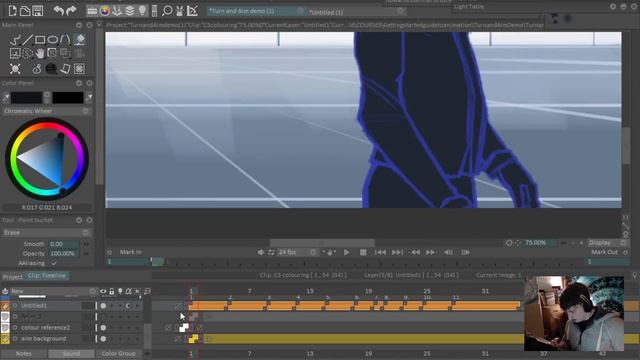
Task: Select the rectangle shape tool
Action: tap(40, 40)
